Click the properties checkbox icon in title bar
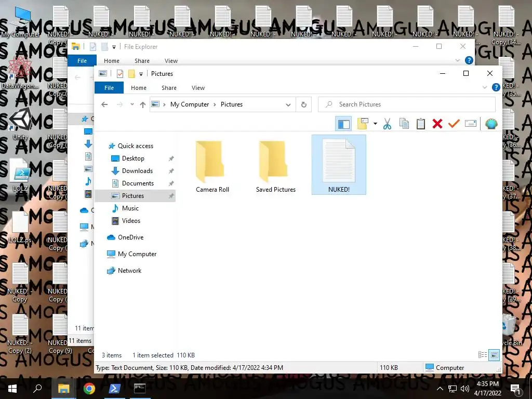 (120, 74)
